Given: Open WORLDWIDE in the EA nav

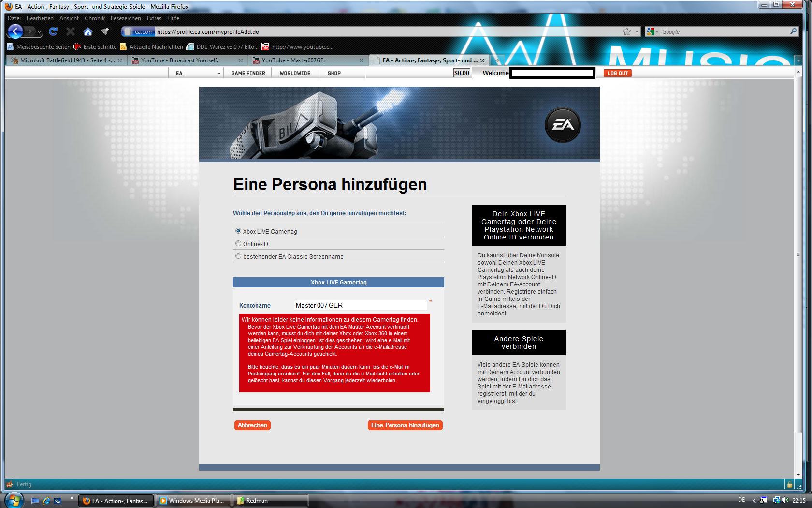Looking at the screenshot, I should (295, 73).
